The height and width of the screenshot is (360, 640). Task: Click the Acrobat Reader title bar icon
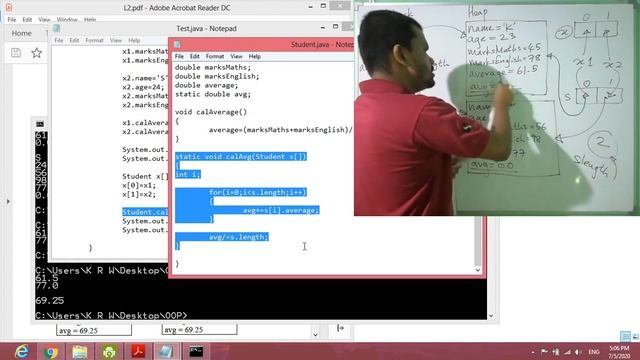tap(9, 7)
